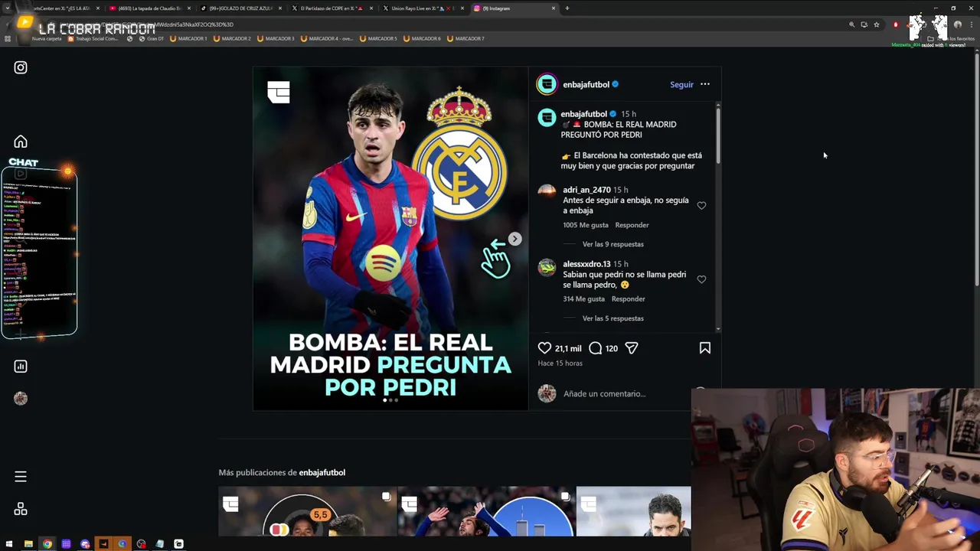Share the post with paper plane icon
The width and height of the screenshot is (980, 551).
pyautogui.click(x=632, y=348)
